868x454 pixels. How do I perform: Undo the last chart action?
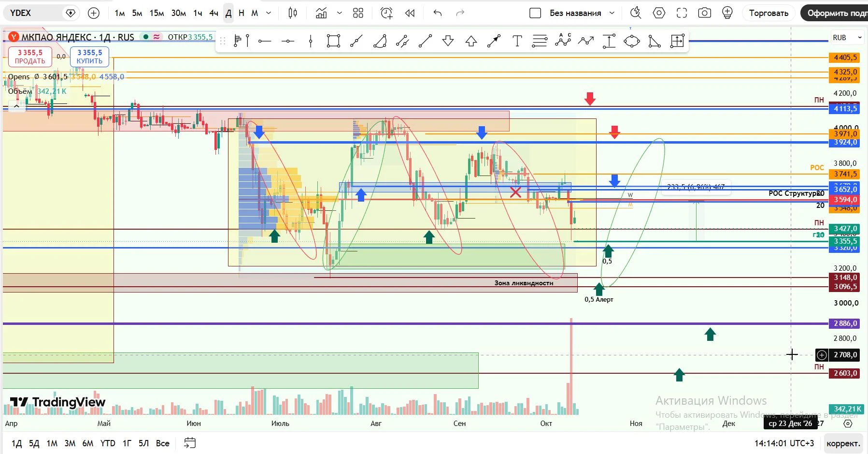click(438, 13)
